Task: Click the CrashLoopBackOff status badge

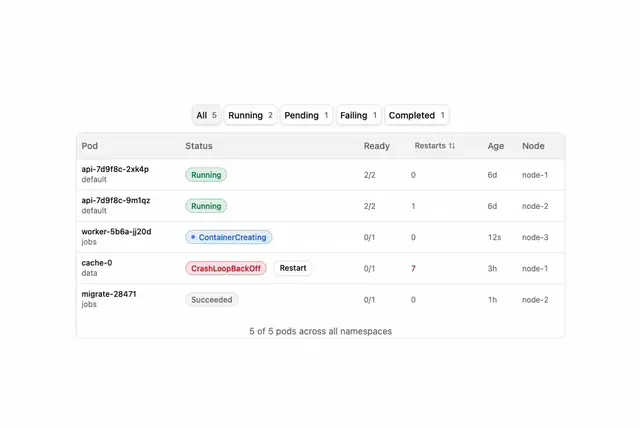Action: (226, 268)
